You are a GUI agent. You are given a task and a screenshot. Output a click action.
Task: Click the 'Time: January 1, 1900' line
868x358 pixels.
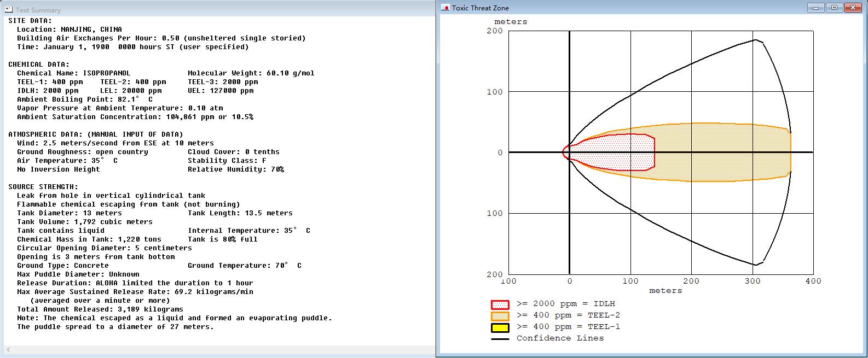coord(133,47)
